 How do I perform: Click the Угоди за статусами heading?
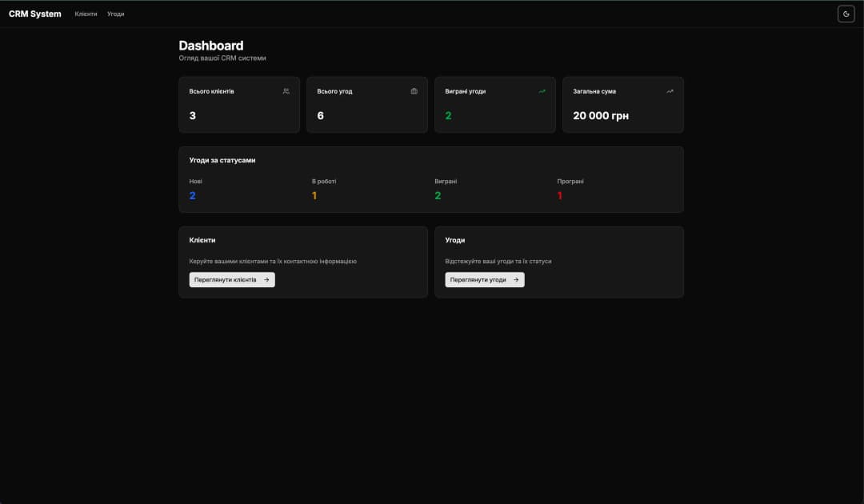coord(222,160)
